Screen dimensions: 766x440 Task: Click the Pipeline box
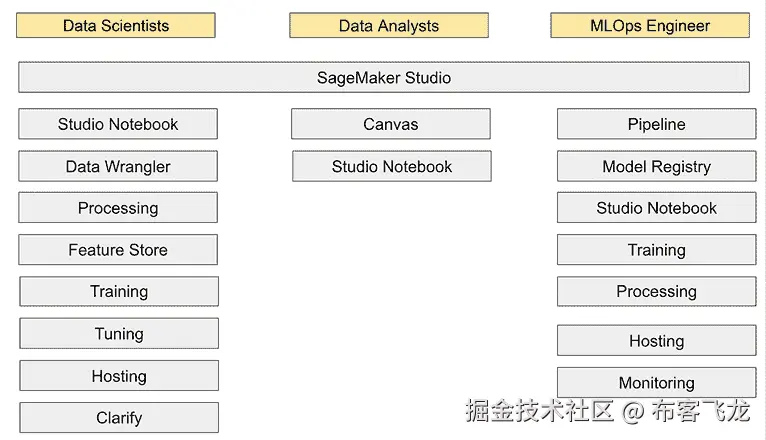tap(656, 124)
